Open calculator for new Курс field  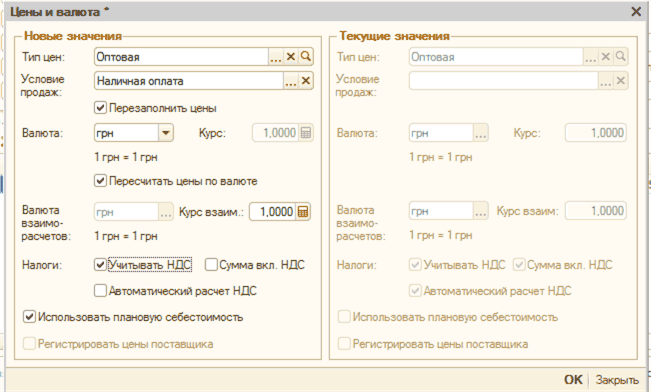coord(306,133)
